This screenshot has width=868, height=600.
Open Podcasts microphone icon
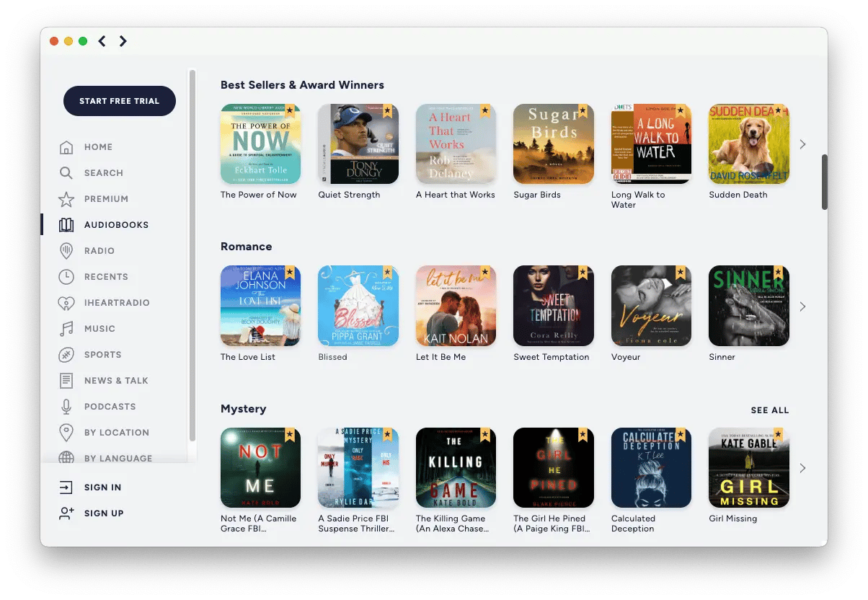point(66,407)
